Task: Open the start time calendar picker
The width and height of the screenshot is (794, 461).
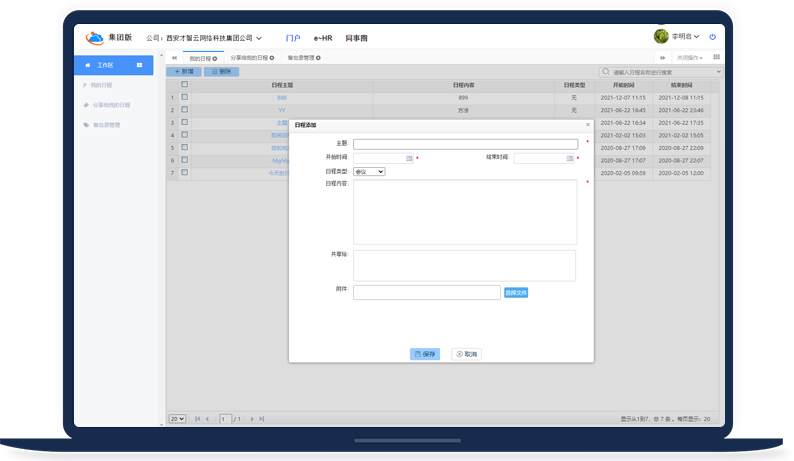Action: 410,158
